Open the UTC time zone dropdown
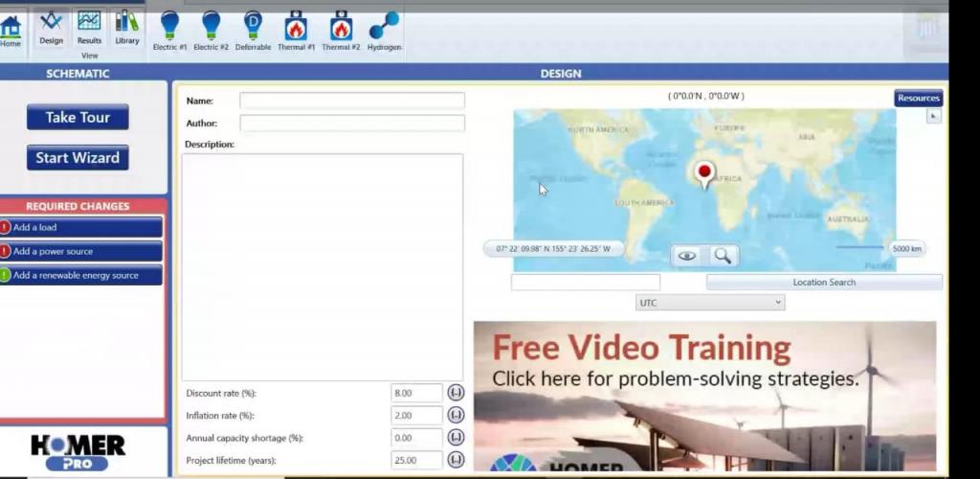 point(710,303)
